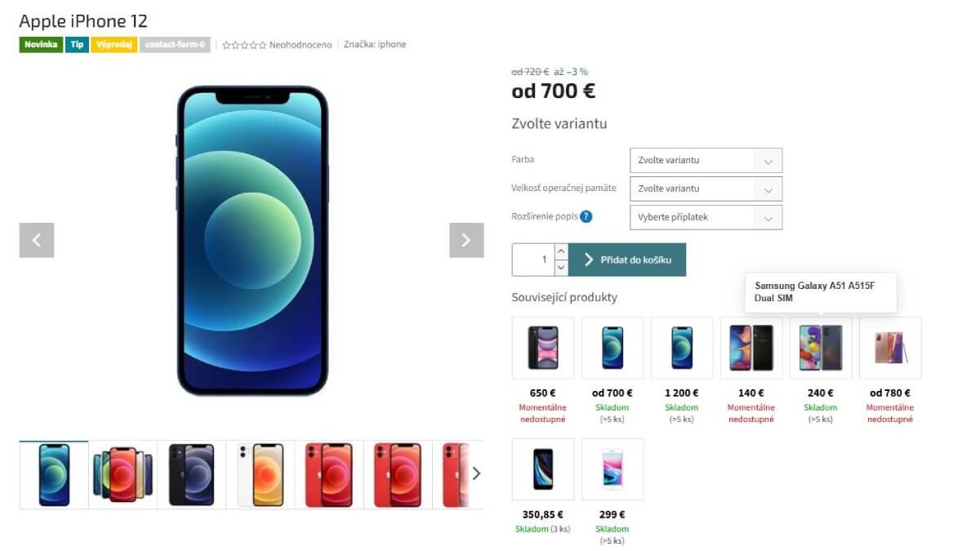Expand the Velikosť operačnej pamäte dropdown

pos(706,189)
